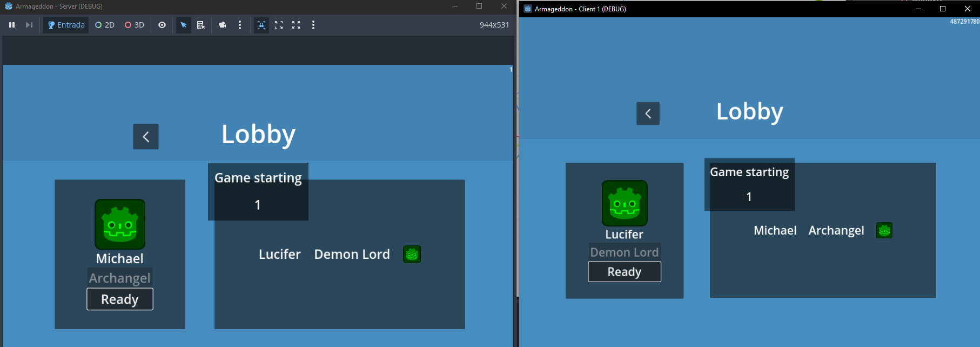Click Lobby heading in Server window
Viewport: 980px width, 347px height.
pos(258,134)
